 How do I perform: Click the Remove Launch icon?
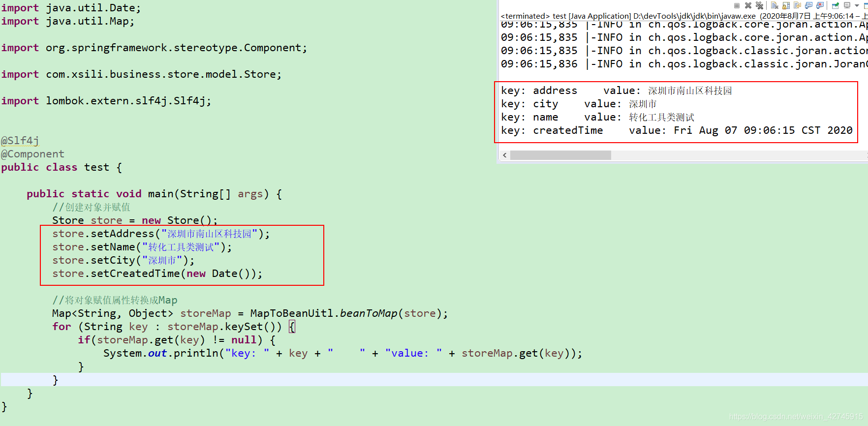click(x=748, y=5)
